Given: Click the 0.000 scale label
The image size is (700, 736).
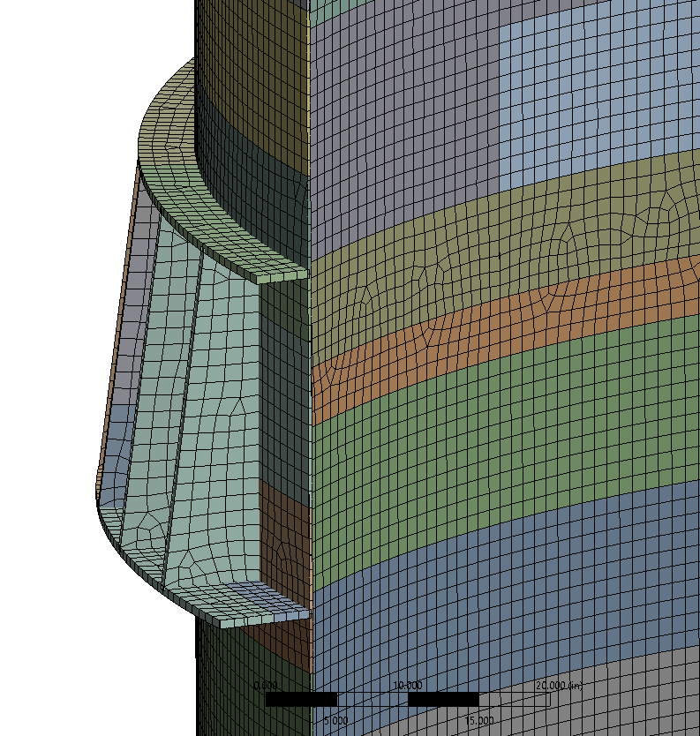Looking at the screenshot, I should click(266, 686).
